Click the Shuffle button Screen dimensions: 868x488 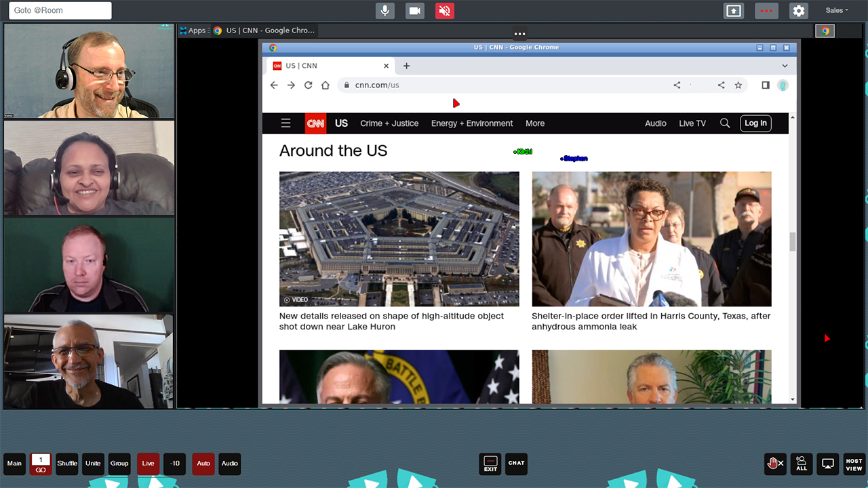point(67,464)
